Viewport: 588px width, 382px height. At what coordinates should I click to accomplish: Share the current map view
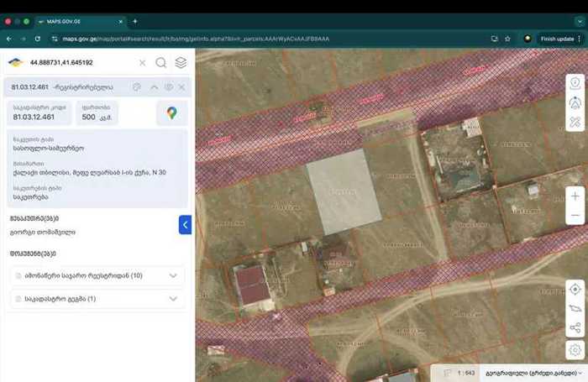[x=575, y=328]
